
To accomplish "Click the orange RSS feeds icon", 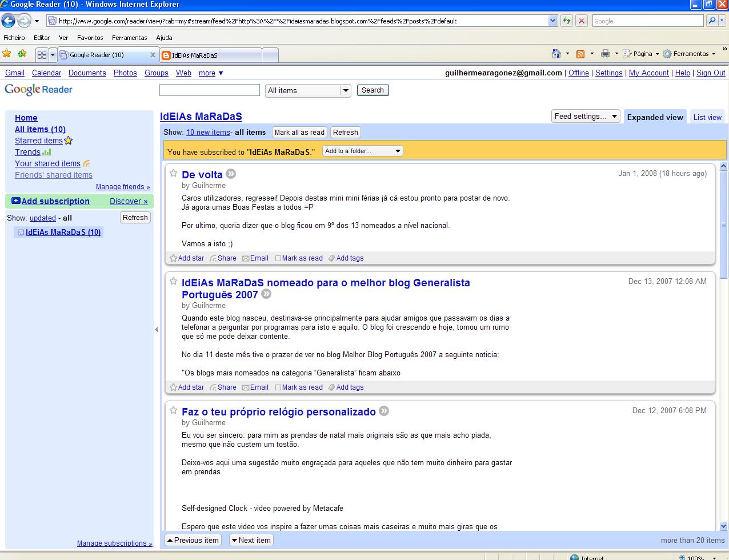I will point(580,54).
